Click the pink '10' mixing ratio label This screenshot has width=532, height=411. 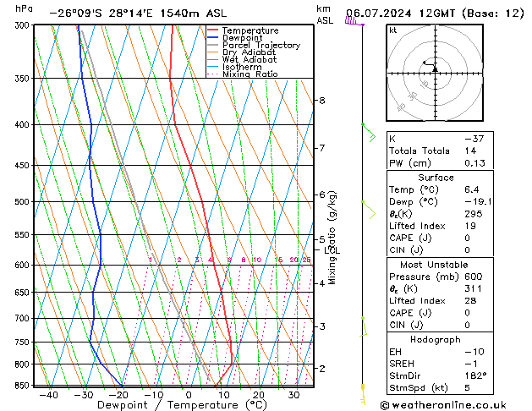tap(257, 260)
